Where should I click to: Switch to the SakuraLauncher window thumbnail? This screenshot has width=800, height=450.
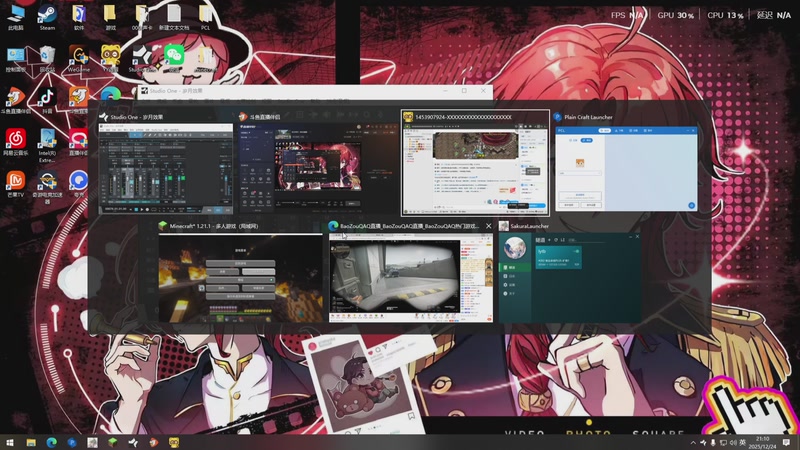(570, 278)
